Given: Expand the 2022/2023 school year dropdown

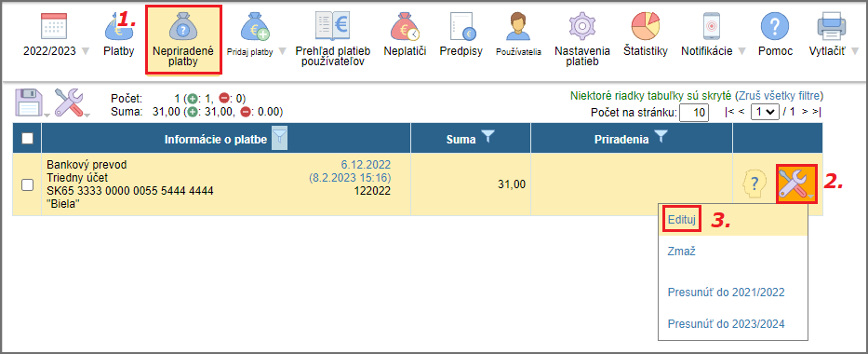Looking at the screenshot, I should click(x=86, y=51).
